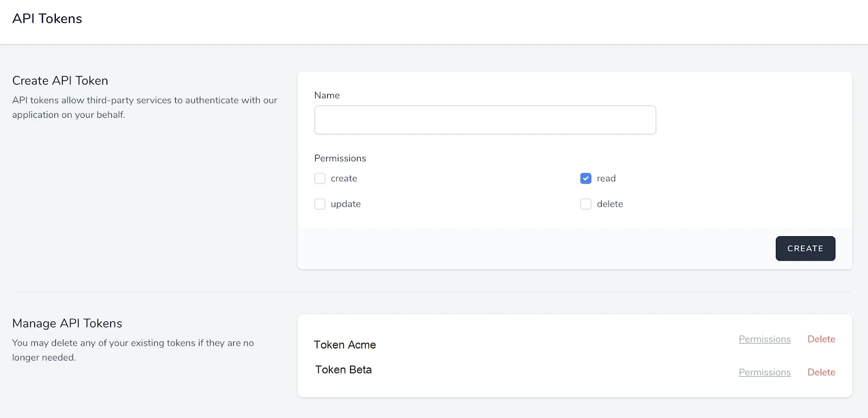Delete the Token Beta entry
Screen dimensions: 868x418
coord(821,372)
